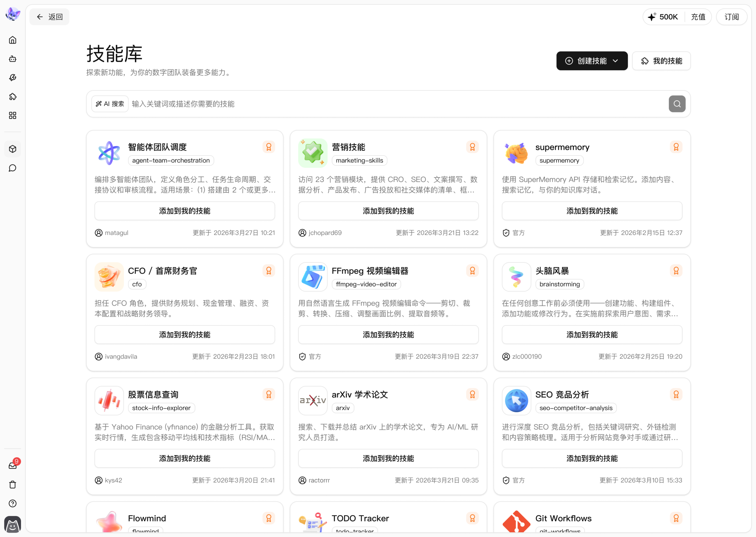Click the magnifier icon in the search bar
The width and height of the screenshot is (756, 537).
pyautogui.click(x=677, y=104)
